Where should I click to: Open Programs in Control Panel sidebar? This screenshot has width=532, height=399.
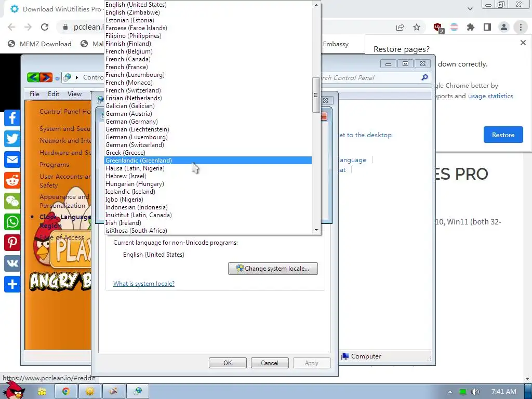[x=54, y=165]
